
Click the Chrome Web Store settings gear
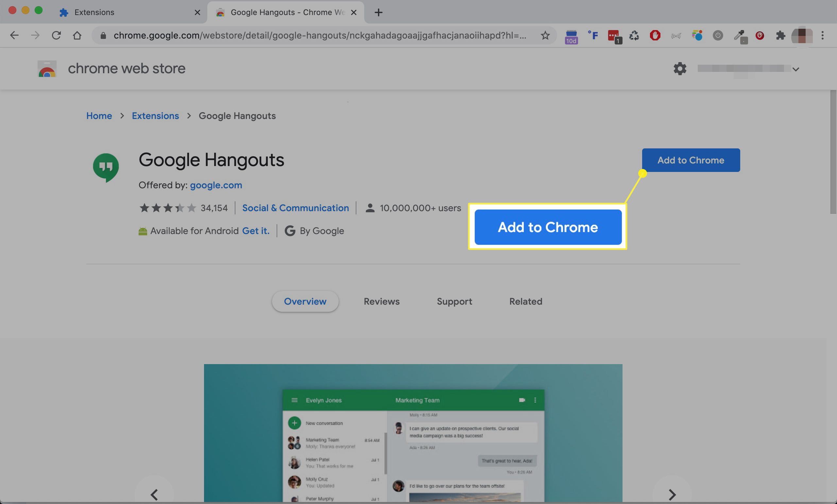(x=680, y=69)
